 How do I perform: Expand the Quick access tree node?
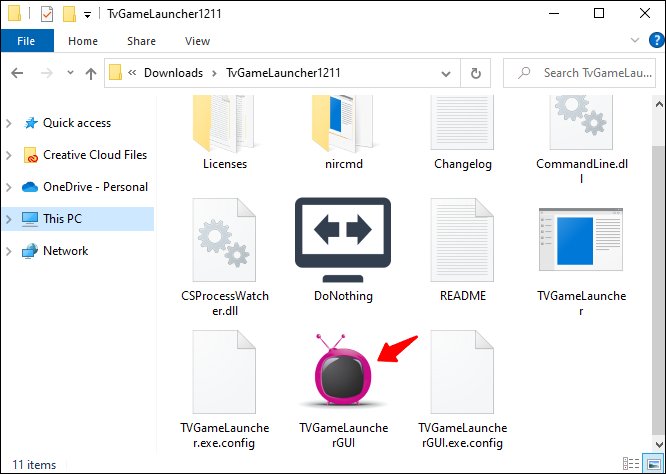[8, 123]
